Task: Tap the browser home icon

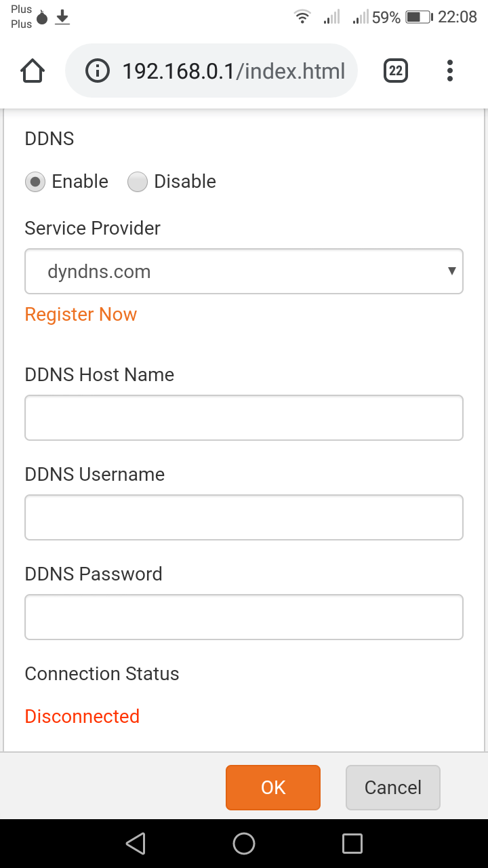Action: (x=33, y=71)
